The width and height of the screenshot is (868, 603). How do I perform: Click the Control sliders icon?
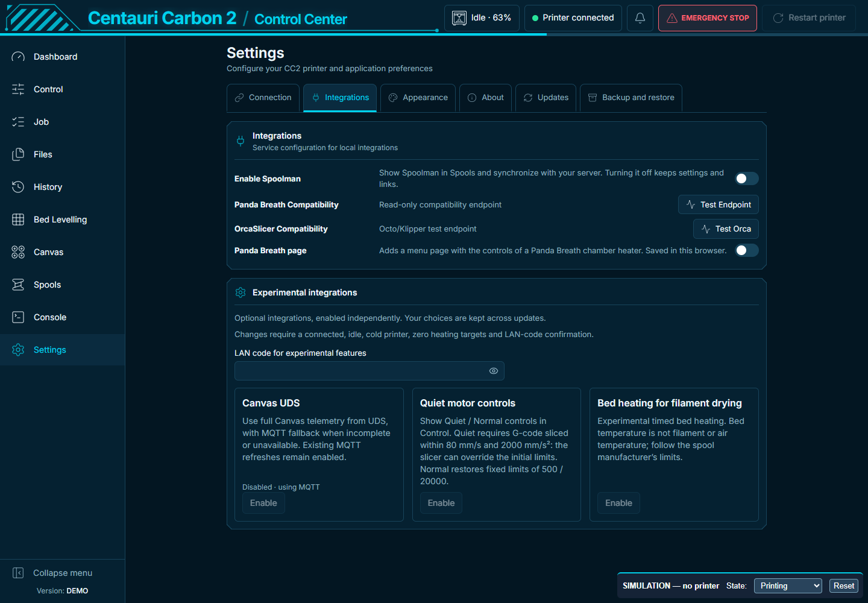click(x=18, y=89)
